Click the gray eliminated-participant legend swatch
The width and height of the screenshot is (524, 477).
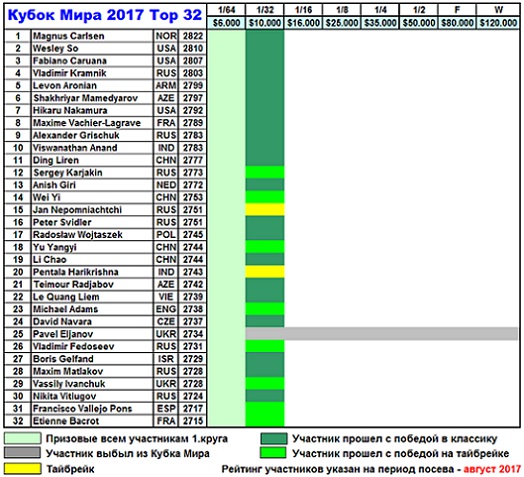pyautogui.click(x=23, y=453)
